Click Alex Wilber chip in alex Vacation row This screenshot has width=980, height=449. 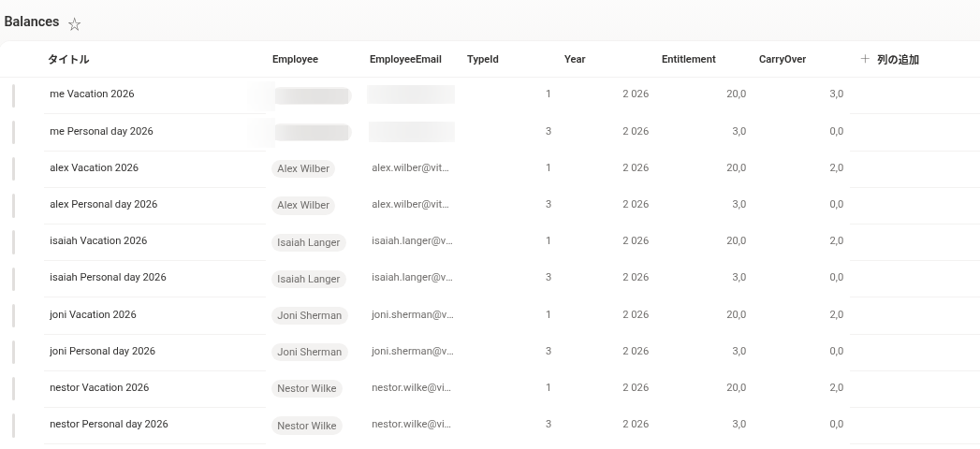click(303, 168)
